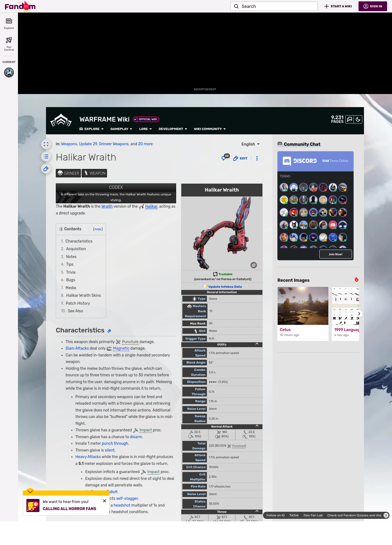Go to Halikar Wraith Skins in Contents

(x=83, y=295)
